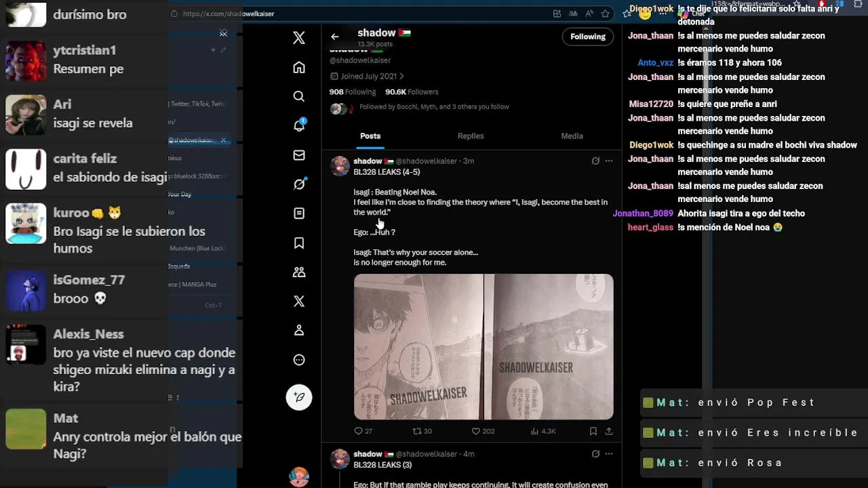
Task: Click Grok icon on BL328 LEAKS (3) post
Action: [595, 453]
